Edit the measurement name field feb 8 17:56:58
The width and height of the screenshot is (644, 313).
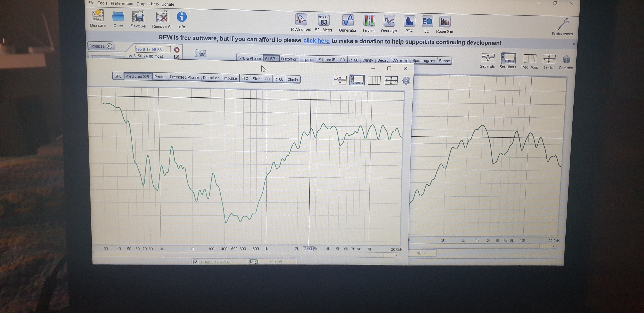click(153, 50)
